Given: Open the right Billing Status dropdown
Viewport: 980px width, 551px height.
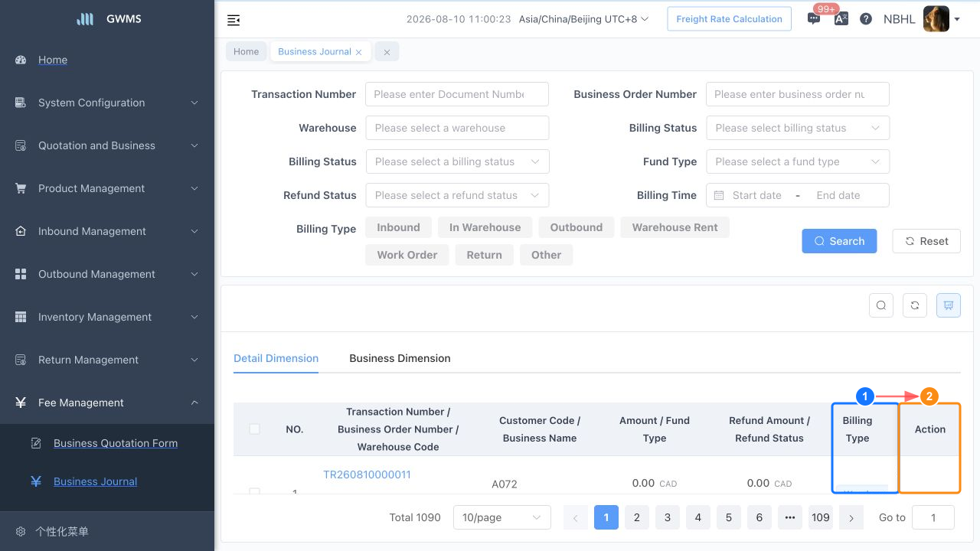Looking at the screenshot, I should [798, 128].
